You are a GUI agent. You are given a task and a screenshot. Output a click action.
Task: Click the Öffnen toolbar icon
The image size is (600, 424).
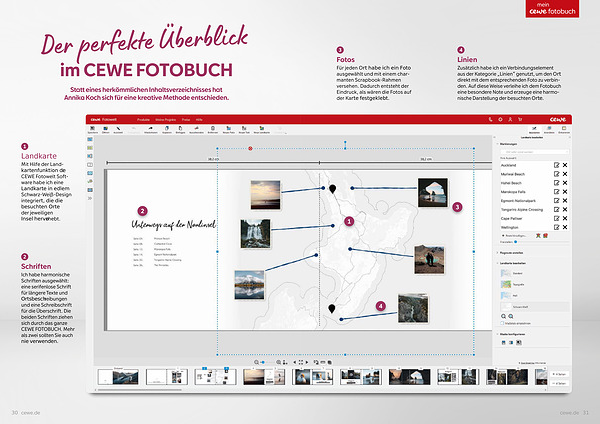point(106,129)
